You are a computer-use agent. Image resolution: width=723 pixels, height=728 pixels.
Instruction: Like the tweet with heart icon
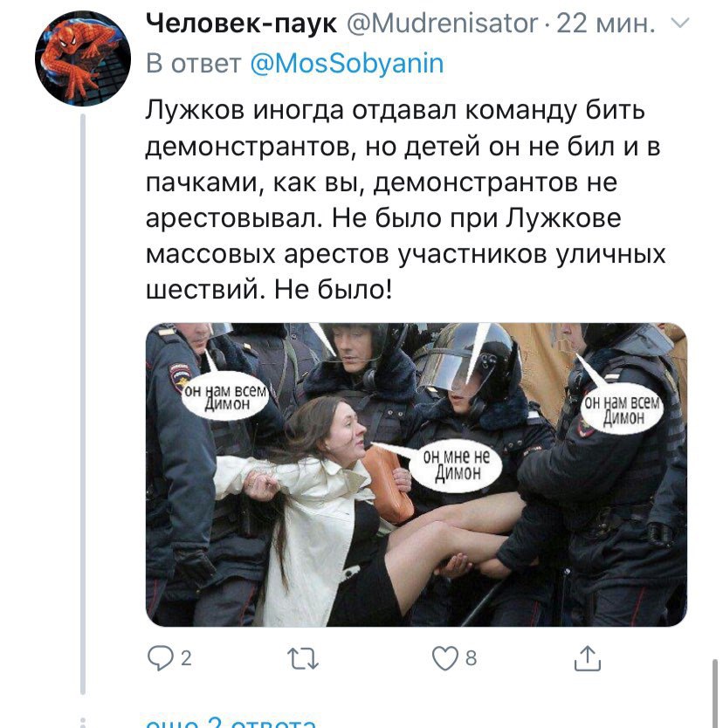click(x=444, y=658)
